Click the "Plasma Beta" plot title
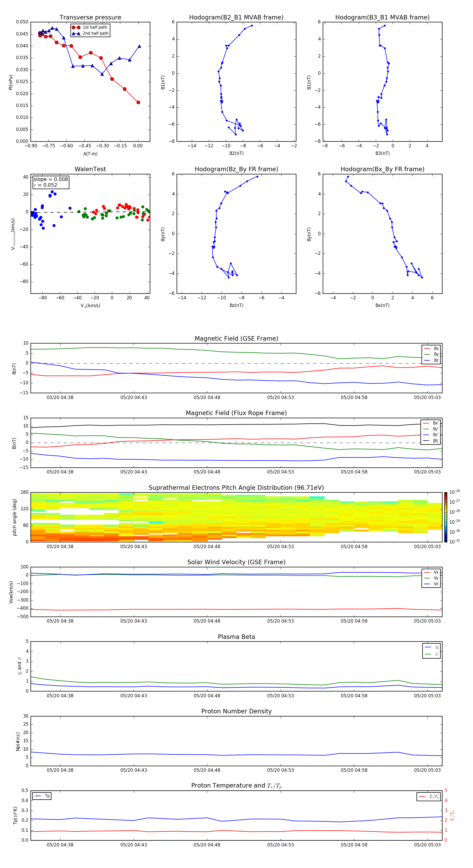The image size is (473, 868). pyautogui.click(x=236, y=637)
